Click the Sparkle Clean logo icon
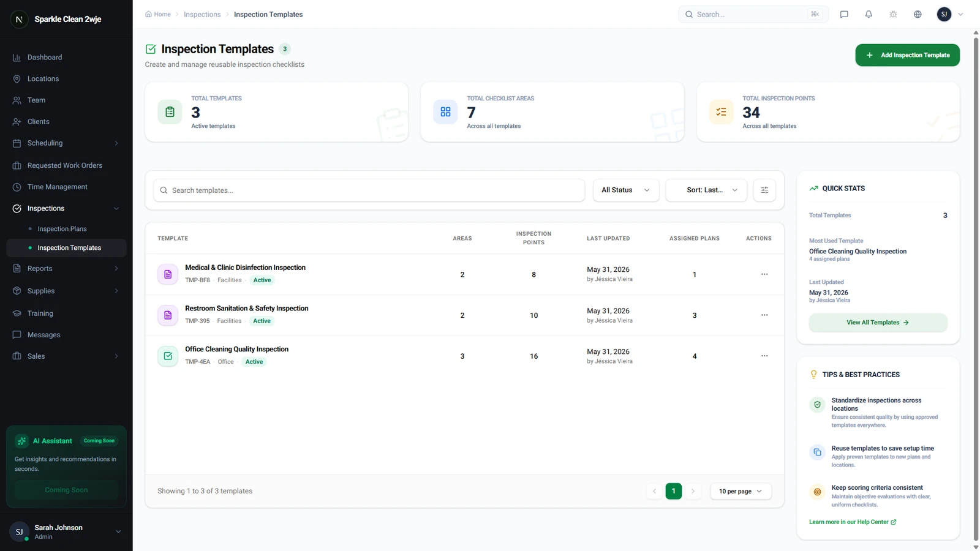980x551 pixels. pos(19,20)
